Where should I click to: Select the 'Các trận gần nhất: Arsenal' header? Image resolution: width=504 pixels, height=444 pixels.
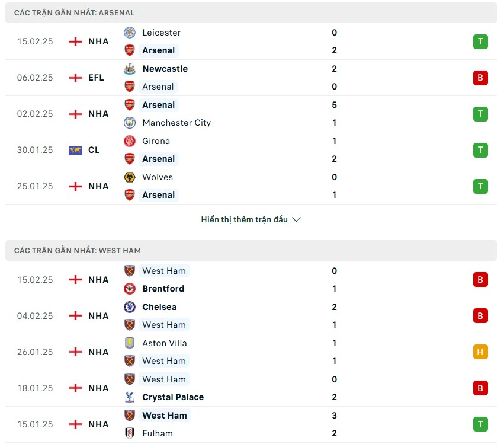click(75, 12)
